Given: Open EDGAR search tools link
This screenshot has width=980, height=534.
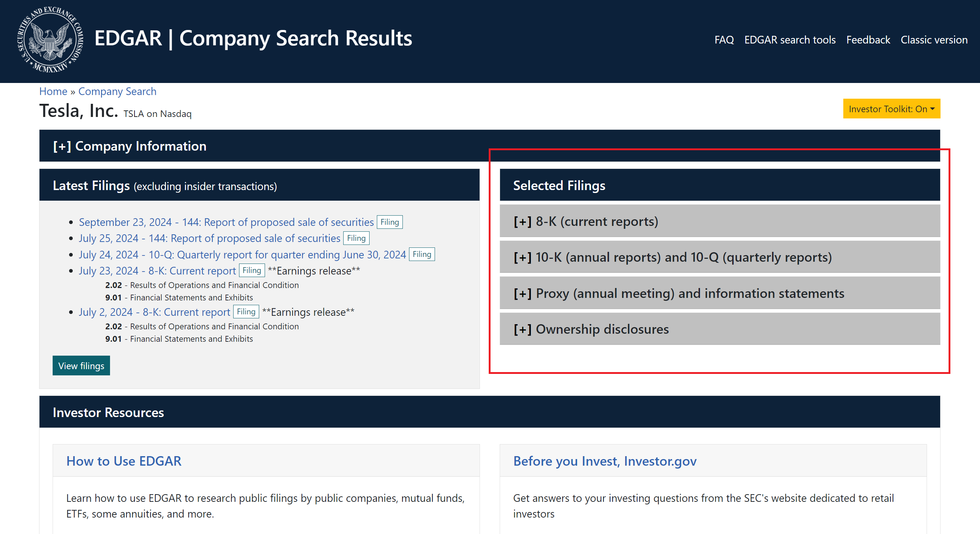Looking at the screenshot, I should coord(790,39).
